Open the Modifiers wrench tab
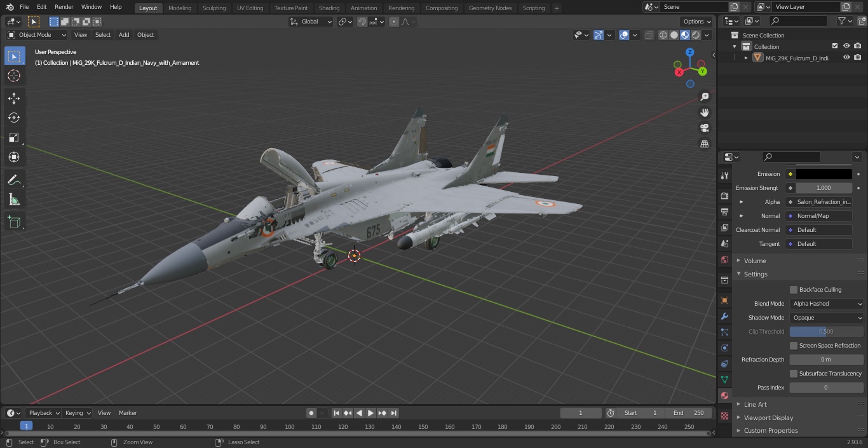The height and width of the screenshot is (448, 868). click(724, 316)
